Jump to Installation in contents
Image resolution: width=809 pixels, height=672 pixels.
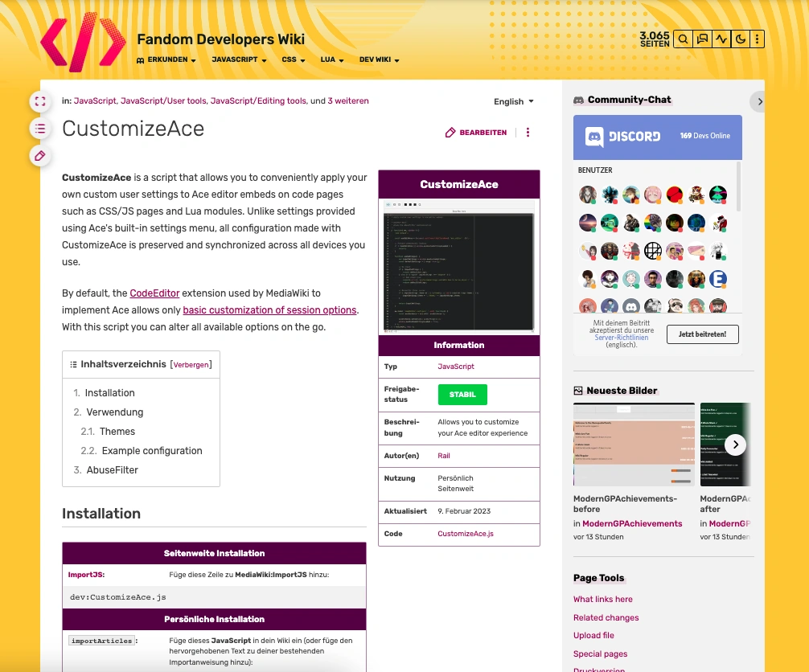pyautogui.click(x=109, y=393)
